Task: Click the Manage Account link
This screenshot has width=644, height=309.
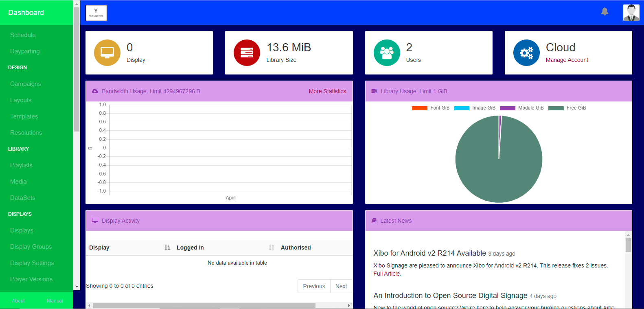Action: [x=567, y=60]
